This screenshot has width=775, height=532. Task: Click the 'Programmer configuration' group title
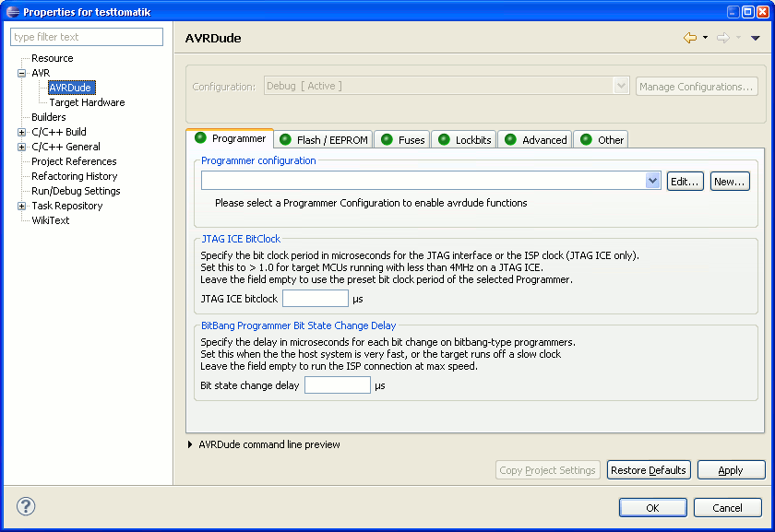[x=258, y=160]
